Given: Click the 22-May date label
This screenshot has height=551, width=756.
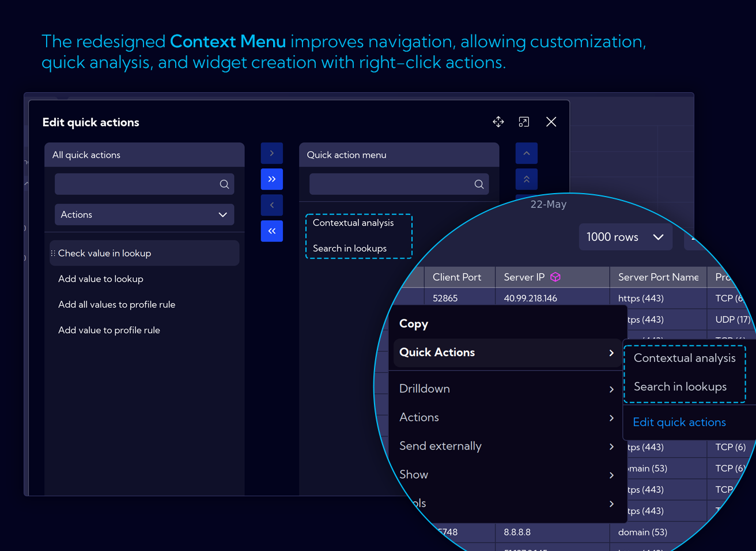Looking at the screenshot, I should [x=548, y=205].
